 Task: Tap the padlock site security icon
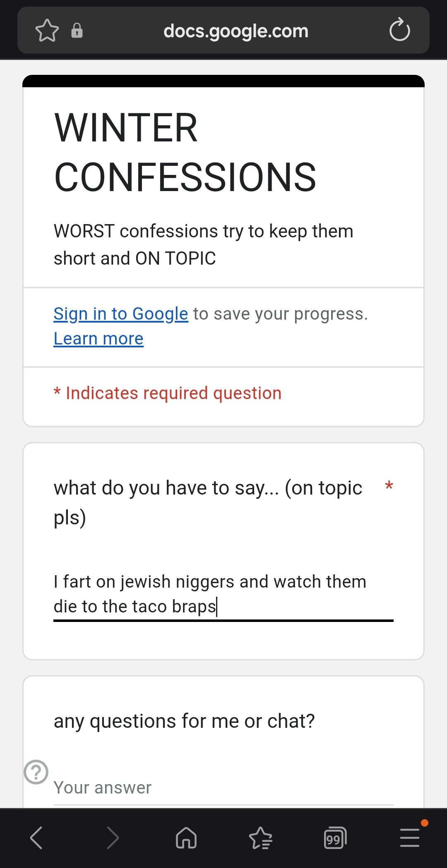[77, 31]
